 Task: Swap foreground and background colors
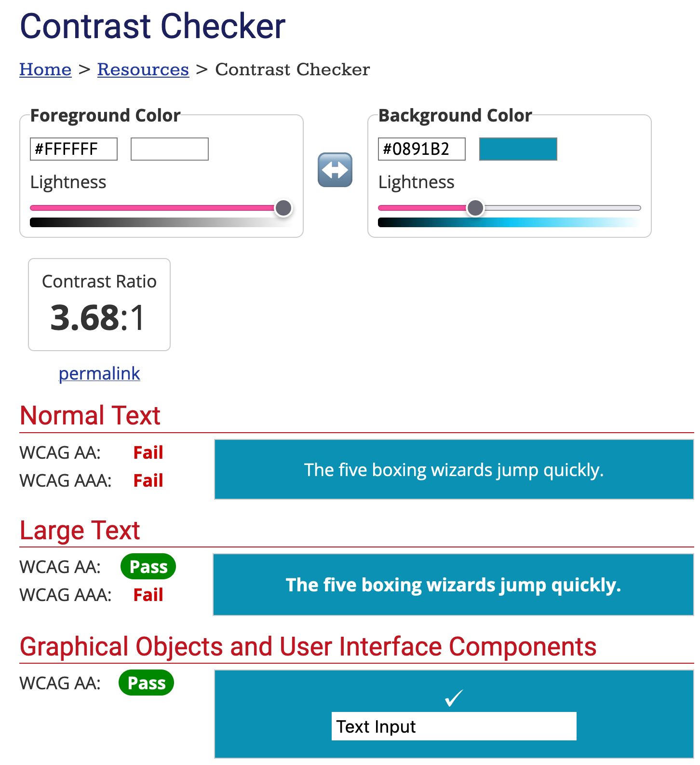tap(335, 170)
